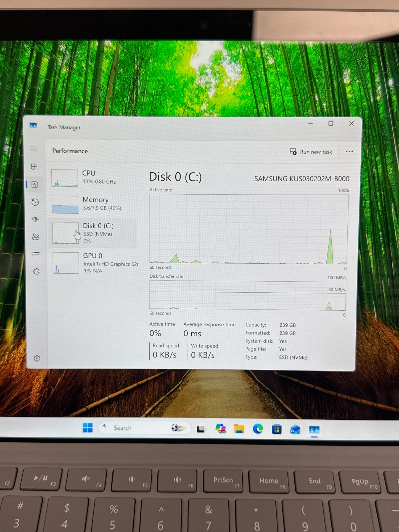
Task: Select the GPU 0 performance item
Action: coord(94,263)
